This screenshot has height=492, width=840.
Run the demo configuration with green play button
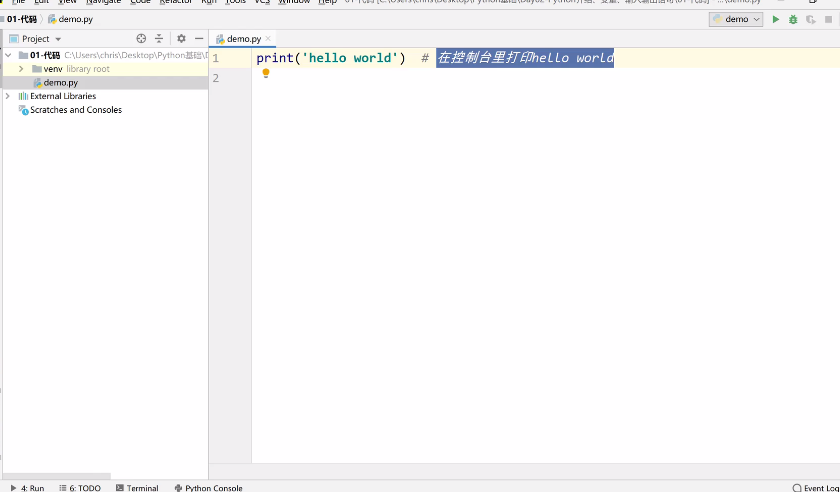(x=776, y=19)
